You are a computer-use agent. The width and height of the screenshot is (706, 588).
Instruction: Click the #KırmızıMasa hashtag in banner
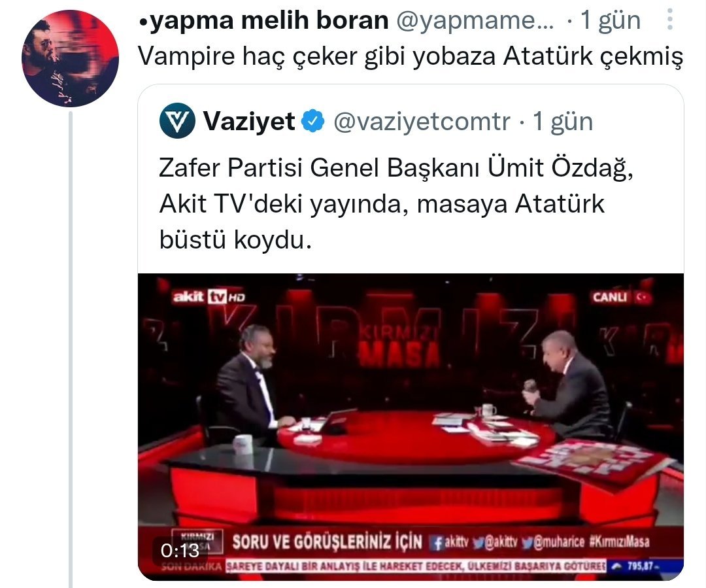[620, 542]
